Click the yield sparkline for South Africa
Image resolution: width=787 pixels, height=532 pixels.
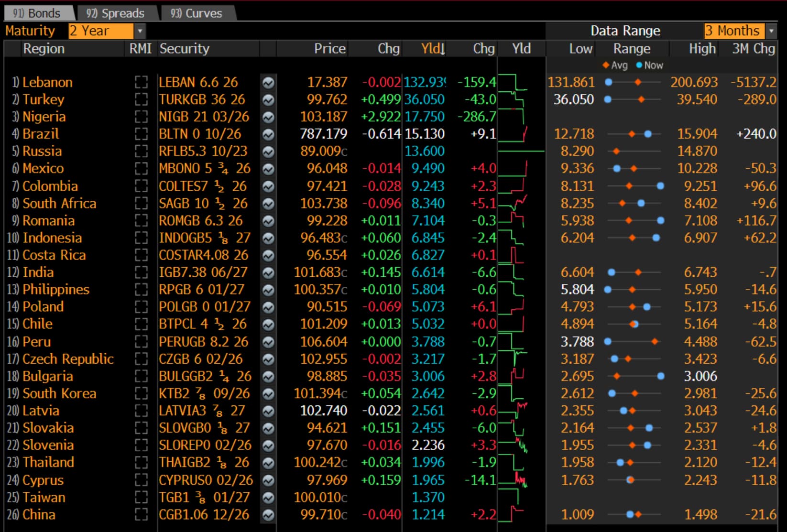(513, 204)
